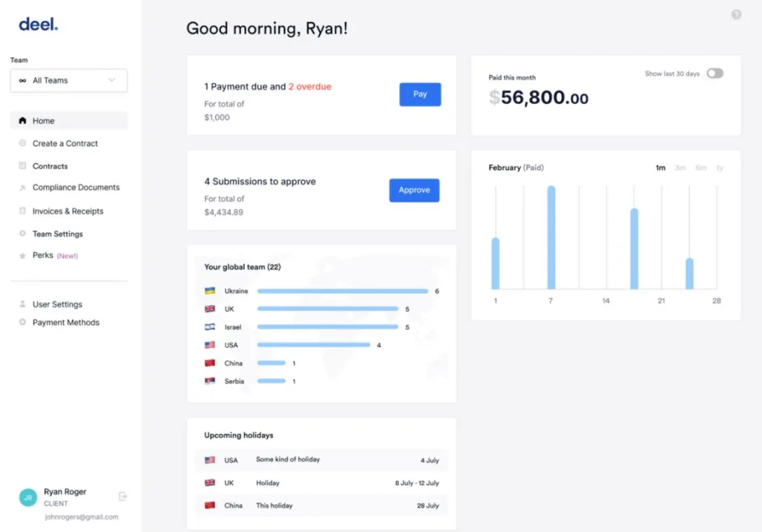Click the Team Settings gear icon
This screenshot has height=532, width=762.
click(x=22, y=234)
